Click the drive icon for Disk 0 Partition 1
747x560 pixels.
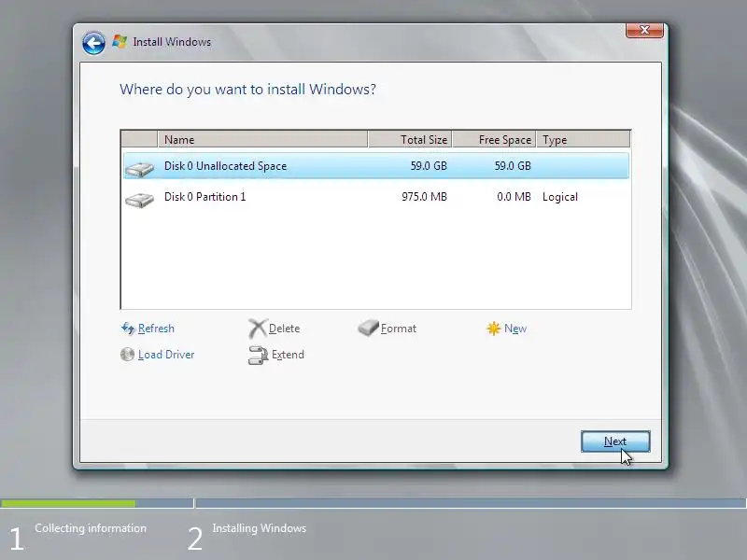click(x=139, y=199)
